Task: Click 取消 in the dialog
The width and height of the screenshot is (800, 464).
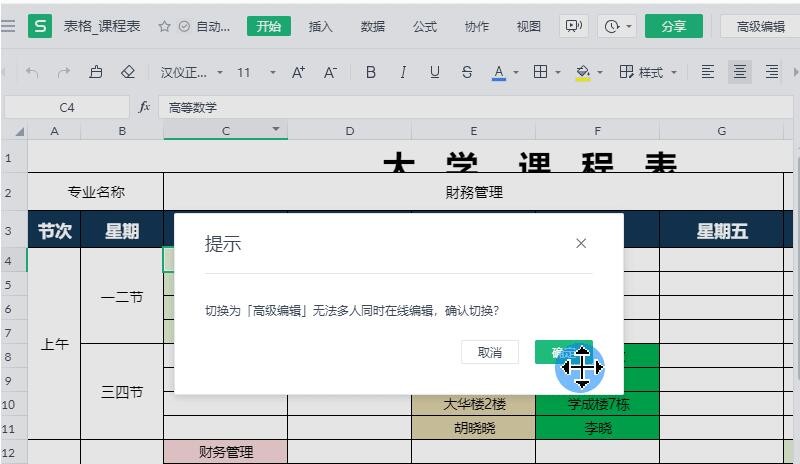Action: pyautogui.click(x=489, y=352)
